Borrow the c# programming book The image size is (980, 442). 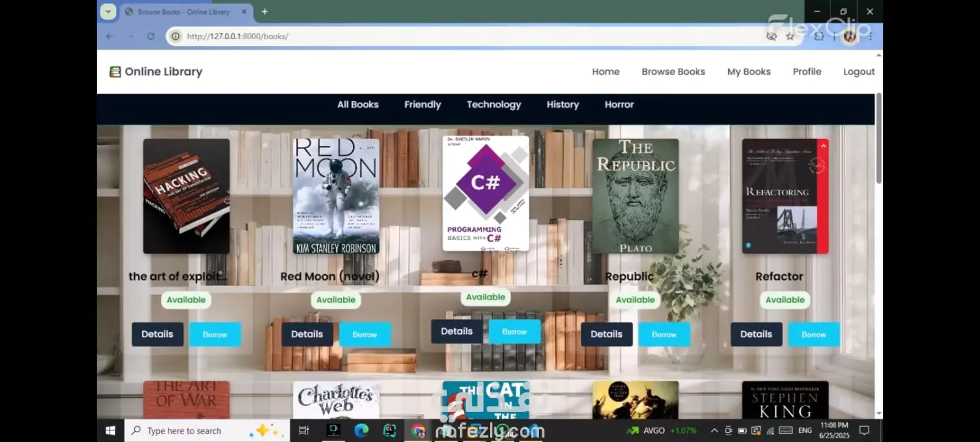coord(514,331)
